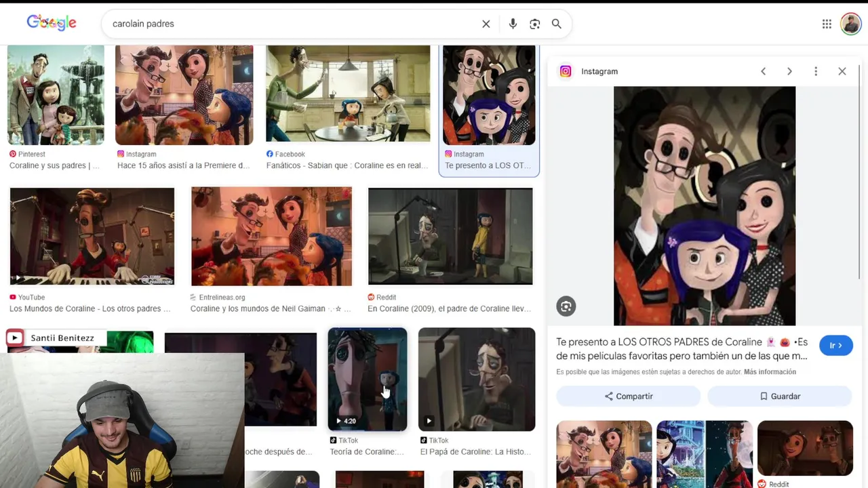
Task: Open the TikTok Teoría de Coraline video
Action: click(368, 380)
